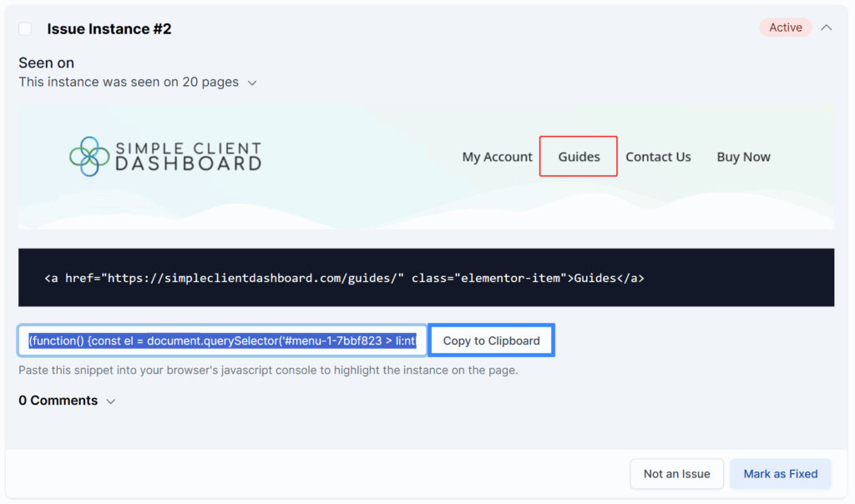Select the JavaScript snippet input field
855x504 pixels.
[x=222, y=340]
